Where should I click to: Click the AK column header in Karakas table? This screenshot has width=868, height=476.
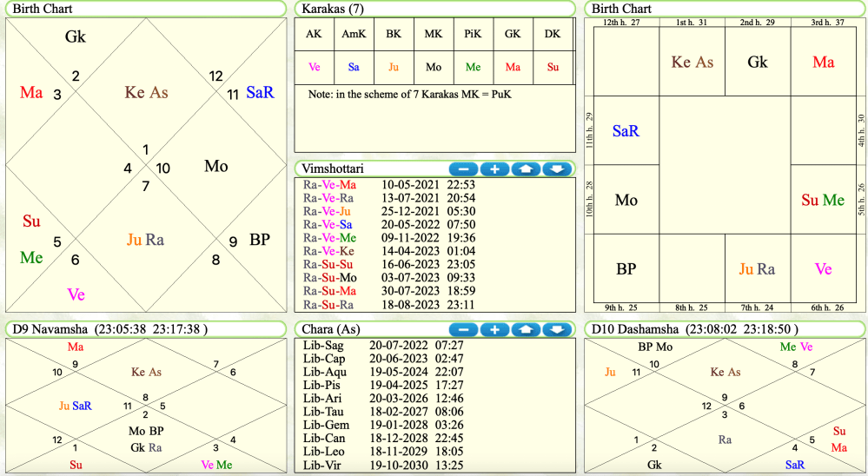pos(314,35)
